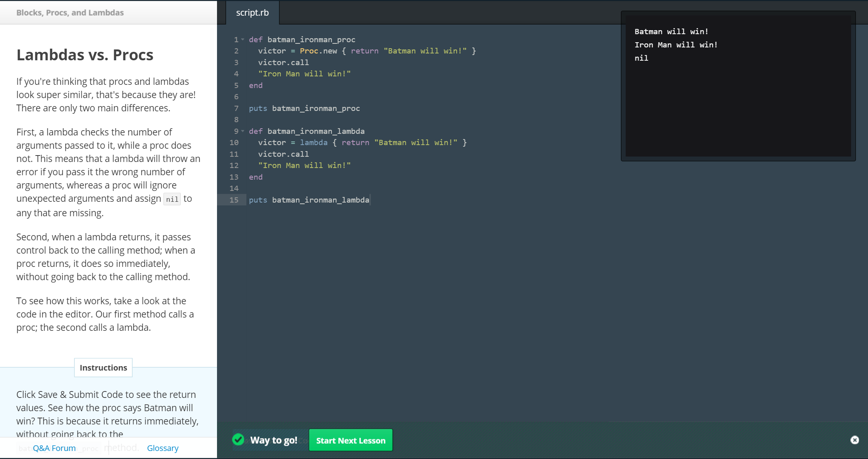
Task: Open Blocks, Procs, and Lambdas course header
Action: pos(70,12)
